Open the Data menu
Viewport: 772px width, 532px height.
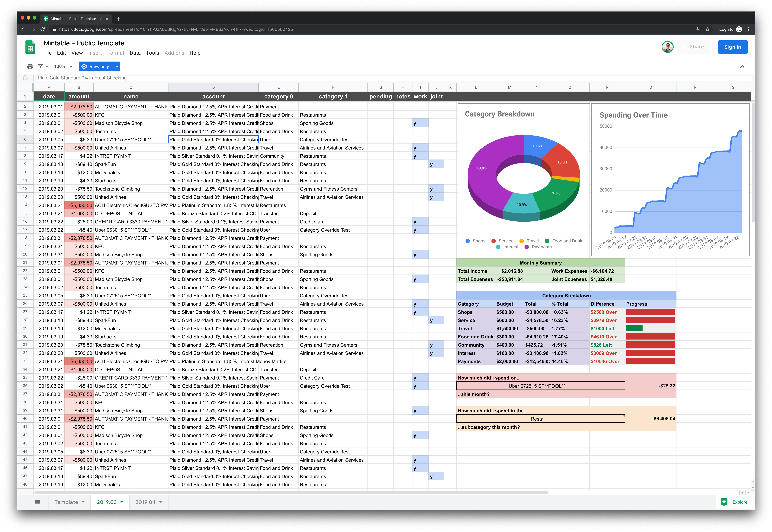pos(135,53)
